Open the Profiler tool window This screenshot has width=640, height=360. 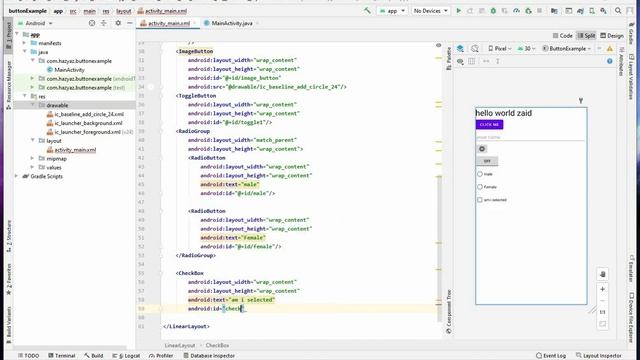click(161, 356)
